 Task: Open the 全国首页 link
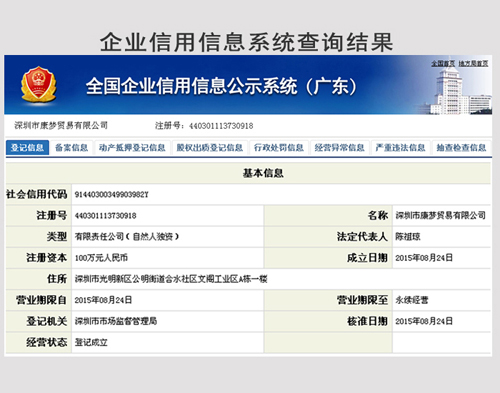tap(443, 63)
